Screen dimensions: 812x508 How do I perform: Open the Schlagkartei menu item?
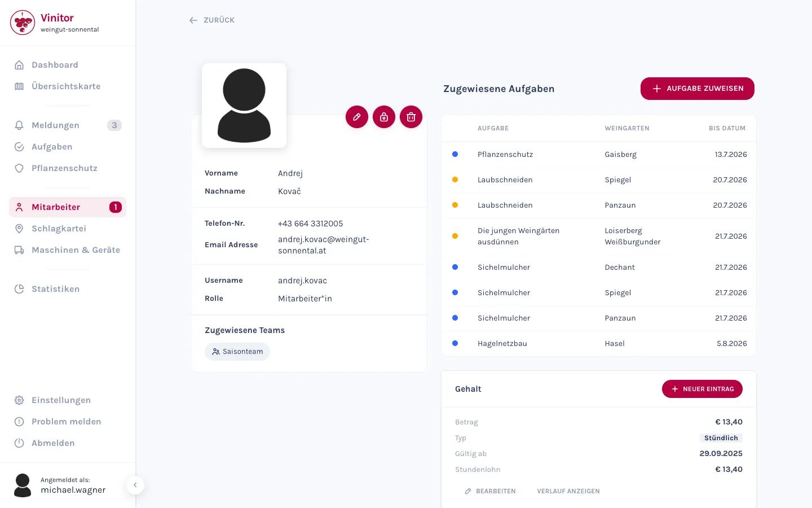pyautogui.click(x=68, y=229)
